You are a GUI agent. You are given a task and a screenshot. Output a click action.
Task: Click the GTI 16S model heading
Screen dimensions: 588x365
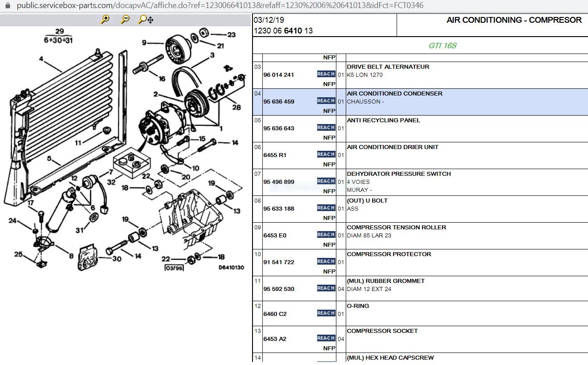coord(443,46)
